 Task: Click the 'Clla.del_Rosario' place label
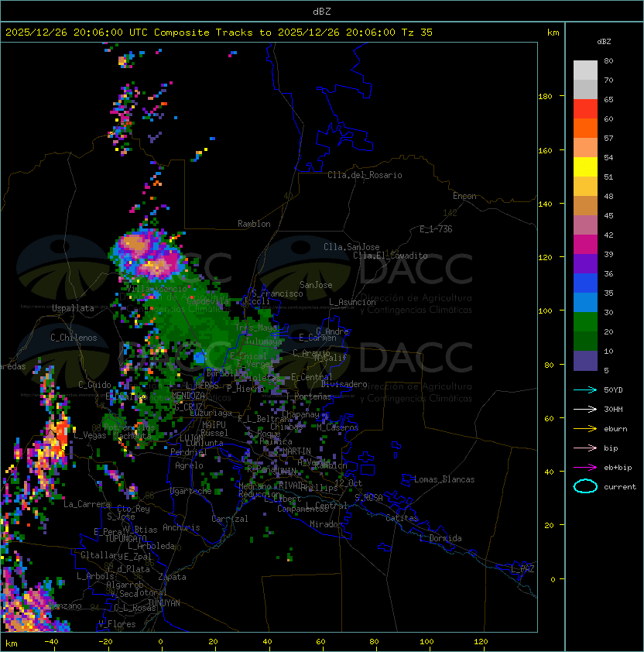pyautogui.click(x=365, y=175)
